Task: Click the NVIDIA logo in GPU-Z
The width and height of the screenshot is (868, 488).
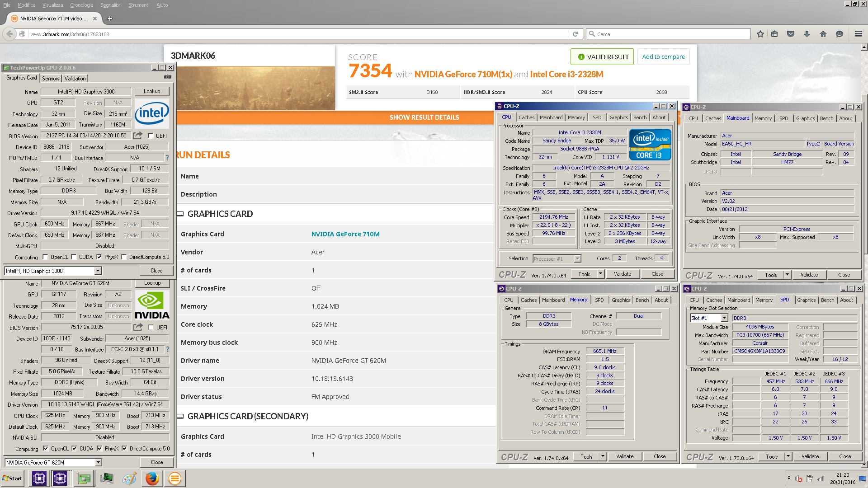Action: [152, 305]
